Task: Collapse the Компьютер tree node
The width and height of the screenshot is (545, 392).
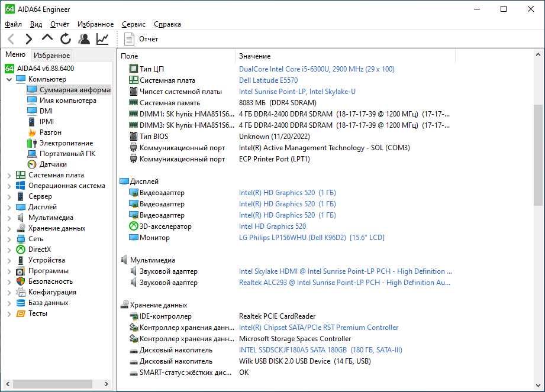Action: pyautogui.click(x=9, y=79)
